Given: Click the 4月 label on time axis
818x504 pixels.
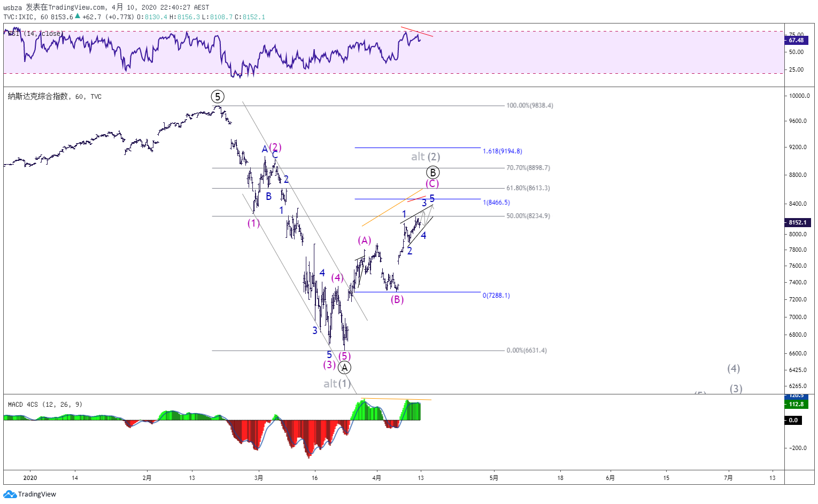Looking at the screenshot, I should (x=377, y=478).
